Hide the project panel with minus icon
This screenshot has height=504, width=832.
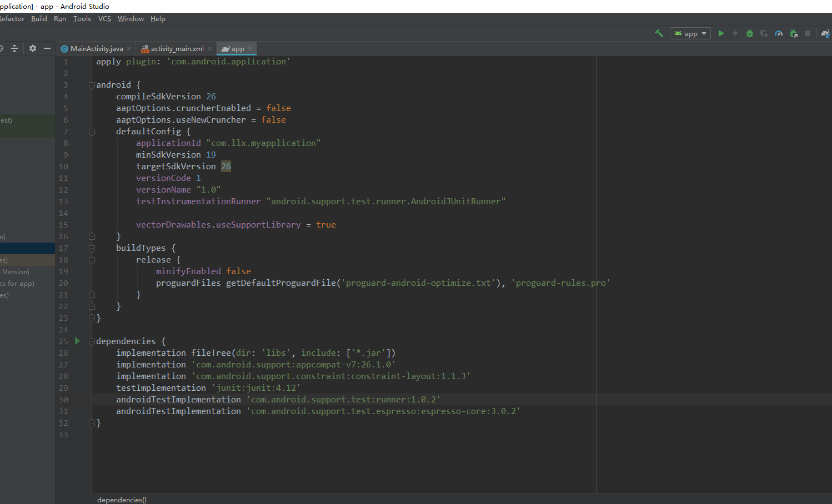[x=47, y=48]
